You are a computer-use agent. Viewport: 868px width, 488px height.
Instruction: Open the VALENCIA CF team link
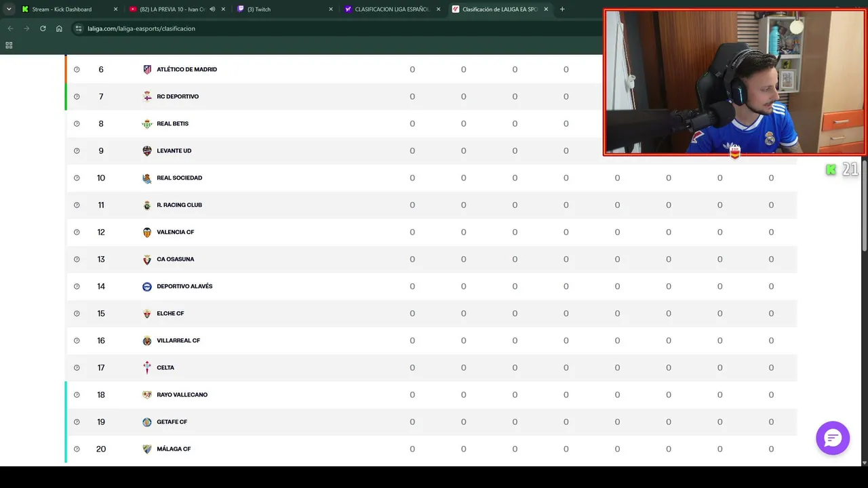176,232
